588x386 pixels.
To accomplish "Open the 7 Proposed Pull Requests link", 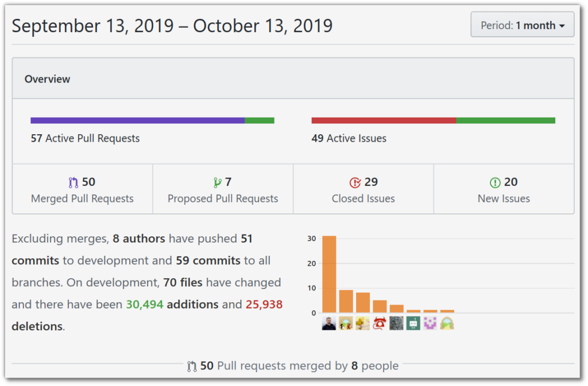I will [x=223, y=189].
